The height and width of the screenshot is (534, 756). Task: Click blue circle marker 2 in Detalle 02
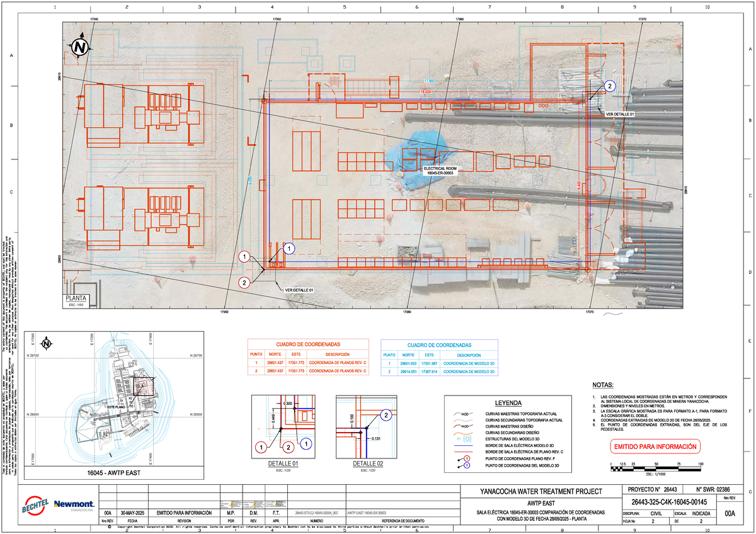coord(386,414)
